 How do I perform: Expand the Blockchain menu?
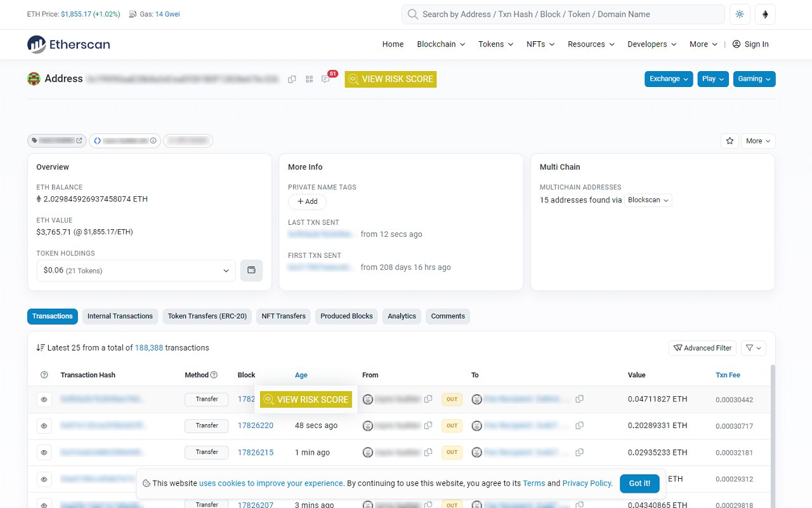click(441, 44)
